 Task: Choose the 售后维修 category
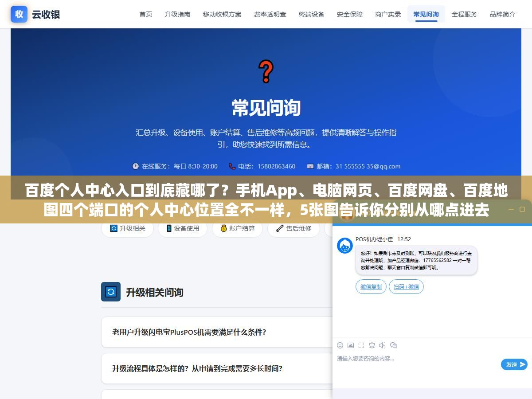pos(293,228)
